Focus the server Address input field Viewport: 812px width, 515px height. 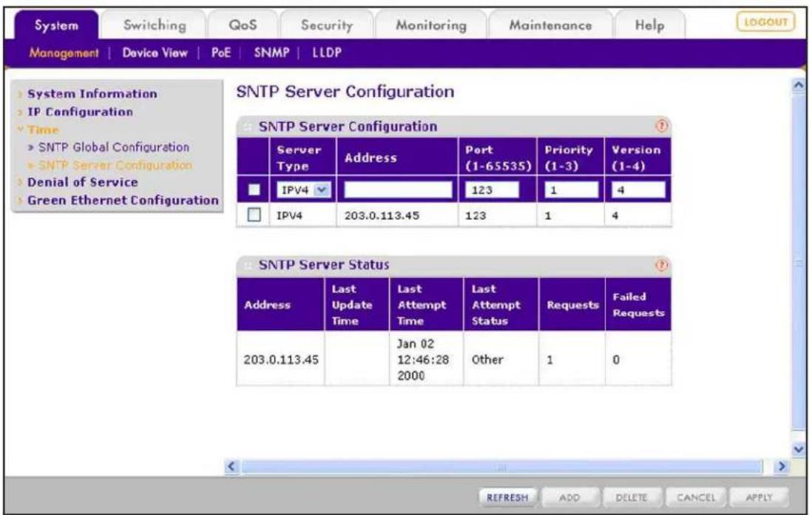click(x=398, y=189)
